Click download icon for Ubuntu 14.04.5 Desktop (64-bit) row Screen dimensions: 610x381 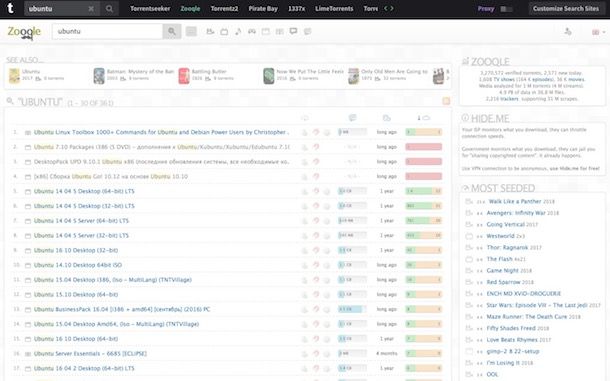(x=305, y=191)
